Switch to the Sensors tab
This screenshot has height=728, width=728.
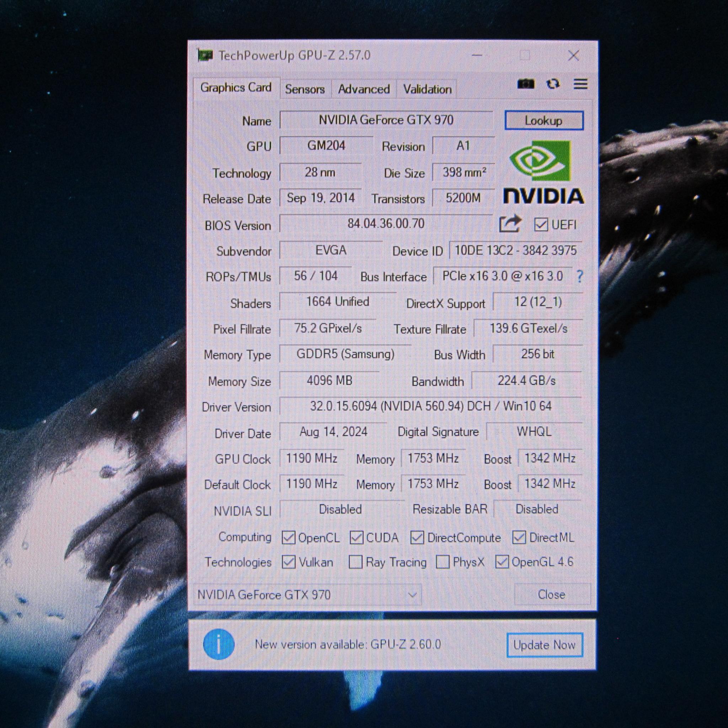(x=305, y=89)
